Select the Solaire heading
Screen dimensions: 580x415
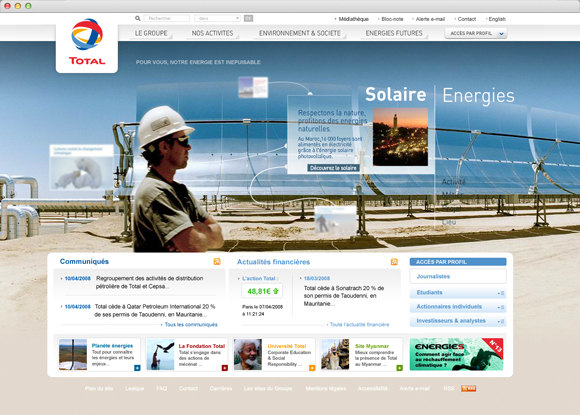[x=396, y=94]
